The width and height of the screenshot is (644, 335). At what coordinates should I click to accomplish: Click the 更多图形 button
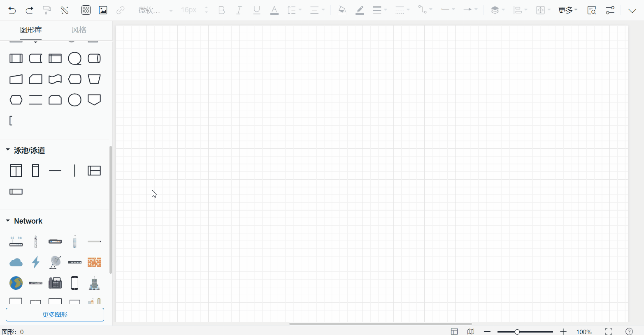[55, 314]
